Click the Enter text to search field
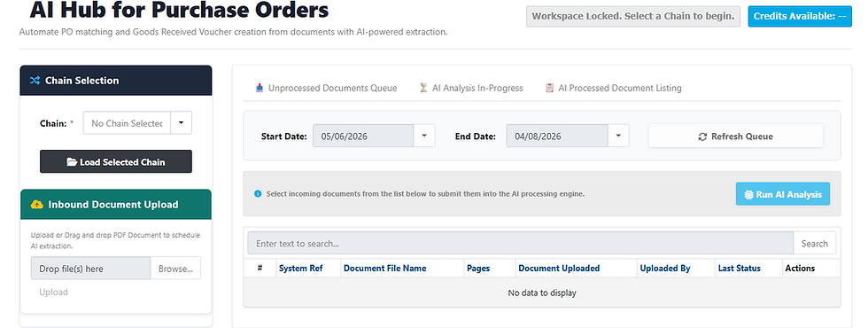 pyautogui.click(x=521, y=243)
